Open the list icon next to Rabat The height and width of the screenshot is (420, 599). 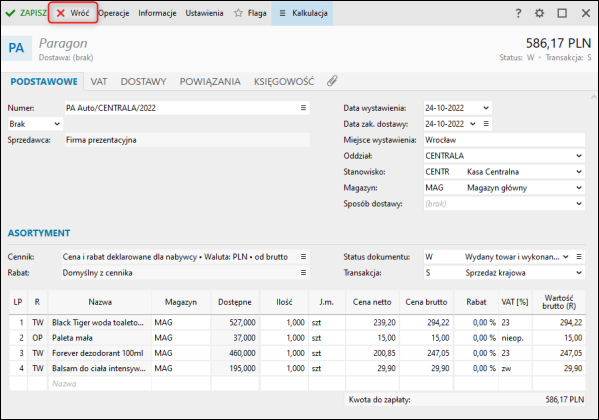[x=303, y=272]
